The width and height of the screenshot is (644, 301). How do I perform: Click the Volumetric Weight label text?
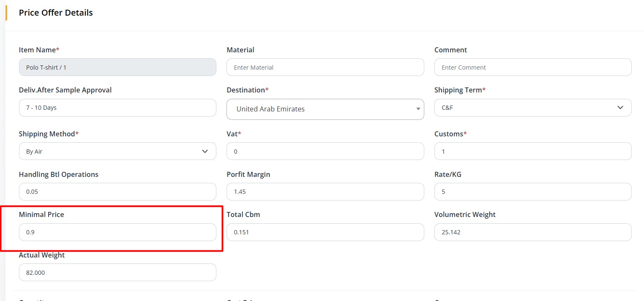465,214
